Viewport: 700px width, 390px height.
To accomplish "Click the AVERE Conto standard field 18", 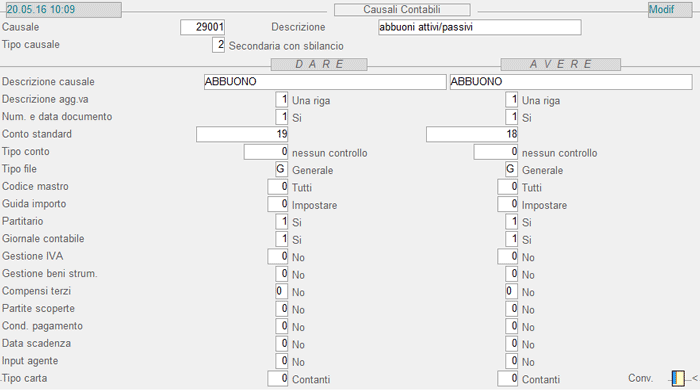I will coord(472,134).
